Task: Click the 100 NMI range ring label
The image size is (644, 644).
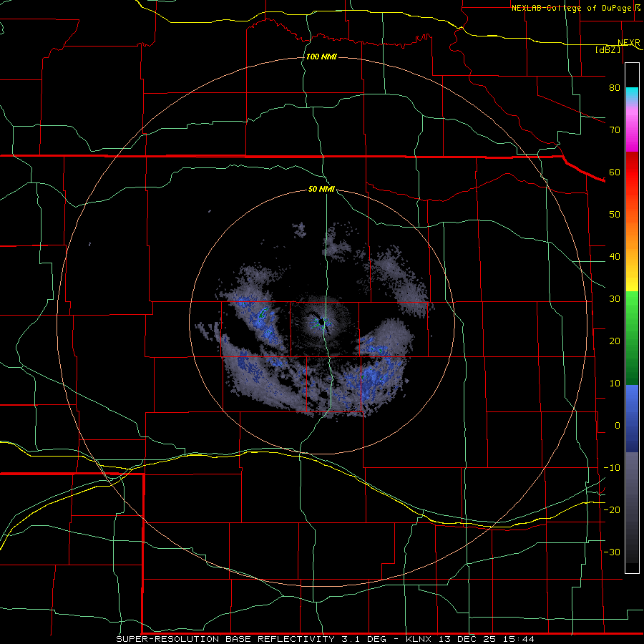Action: point(321,57)
